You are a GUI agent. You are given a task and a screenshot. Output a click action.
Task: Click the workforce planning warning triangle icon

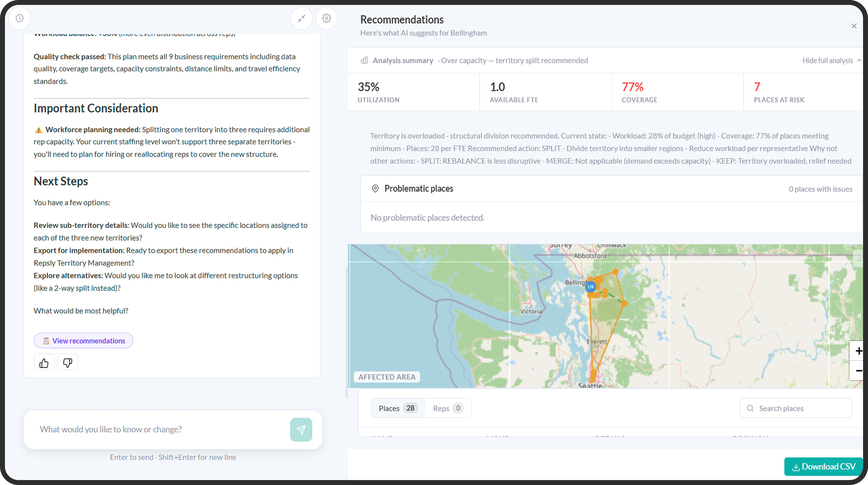38,130
